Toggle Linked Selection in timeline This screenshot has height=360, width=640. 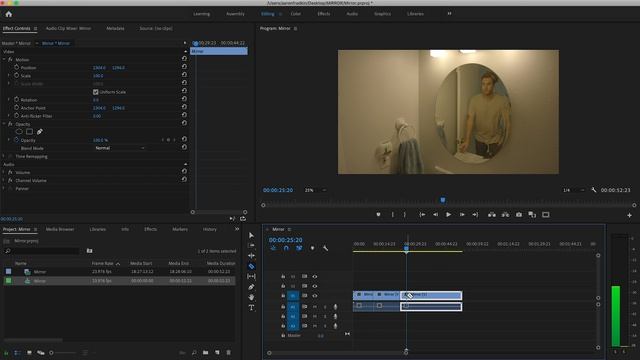299,248
